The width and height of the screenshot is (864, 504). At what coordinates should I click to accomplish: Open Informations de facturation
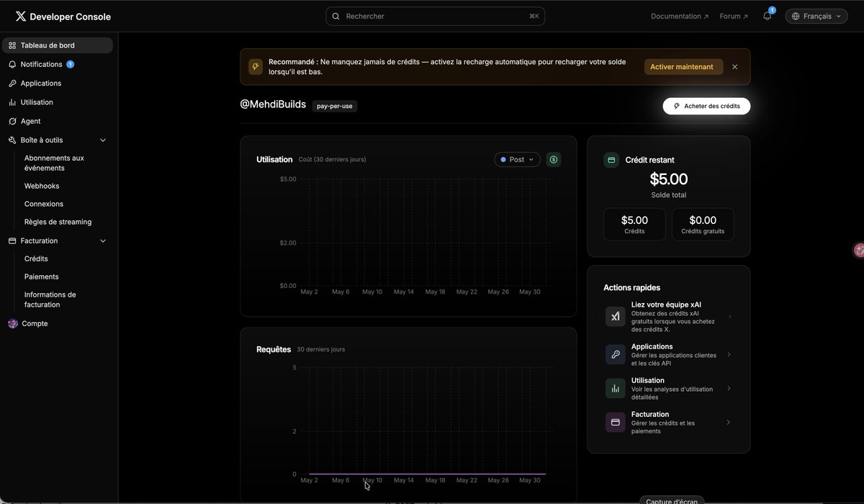[50, 300]
